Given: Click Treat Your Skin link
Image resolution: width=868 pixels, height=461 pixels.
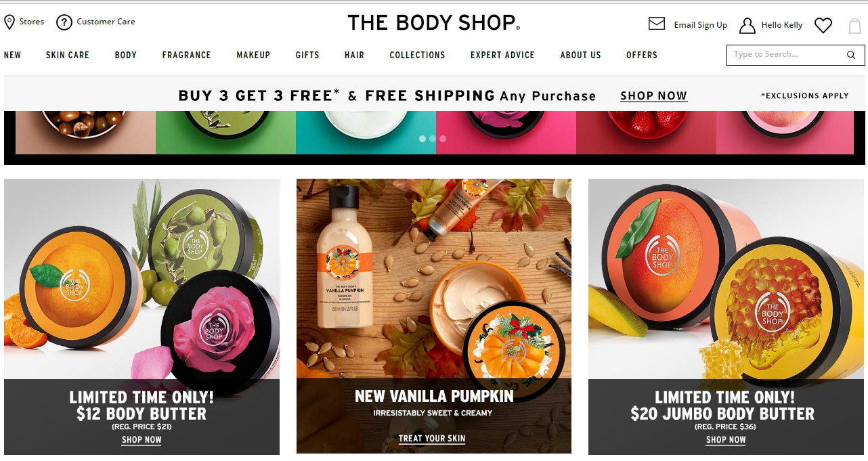Looking at the screenshot, I should pos(432,439).
